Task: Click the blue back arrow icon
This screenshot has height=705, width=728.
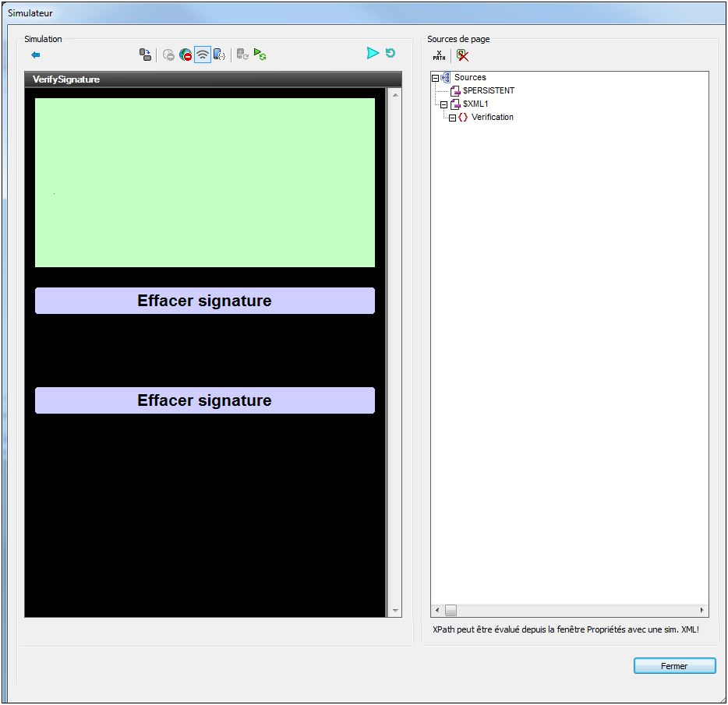Action: coord(35,55)
